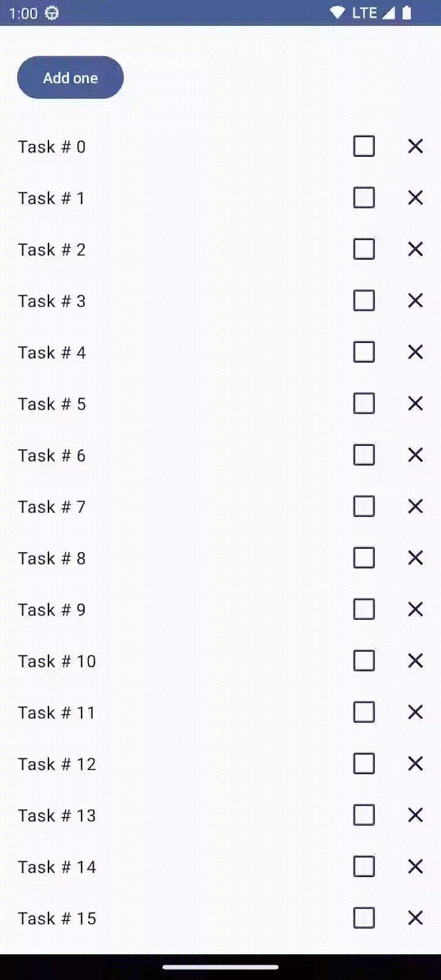Remove Task # 9 using the X icon
441x980 pixels.
(415, 609)
